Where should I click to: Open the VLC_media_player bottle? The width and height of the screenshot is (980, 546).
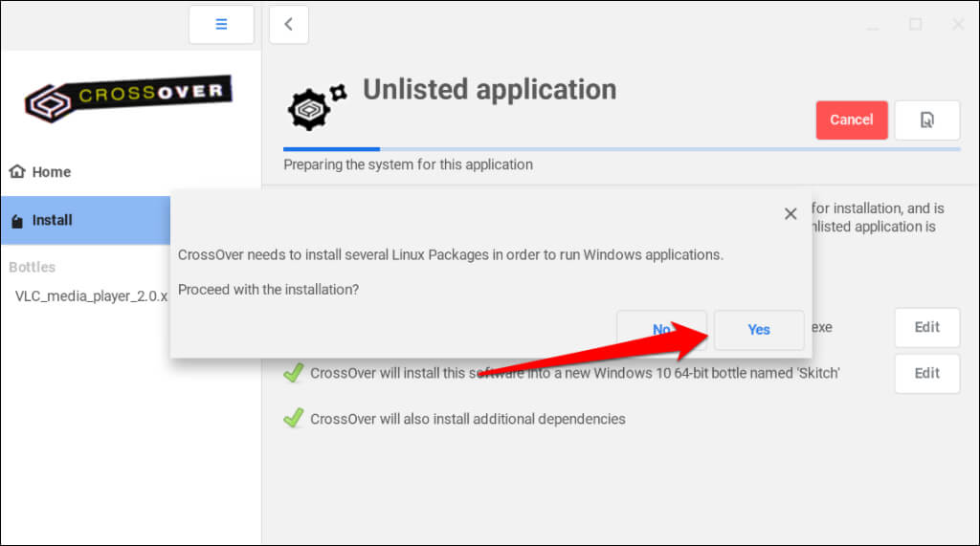point(91,295)
